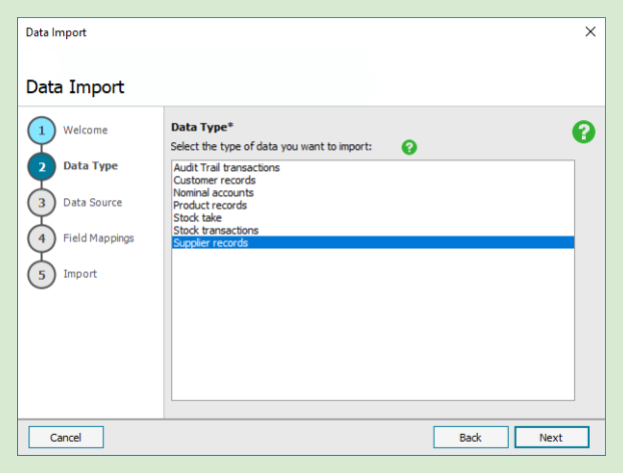
Task: Choose Stock transactions entry
Action: tap(215, 230)
